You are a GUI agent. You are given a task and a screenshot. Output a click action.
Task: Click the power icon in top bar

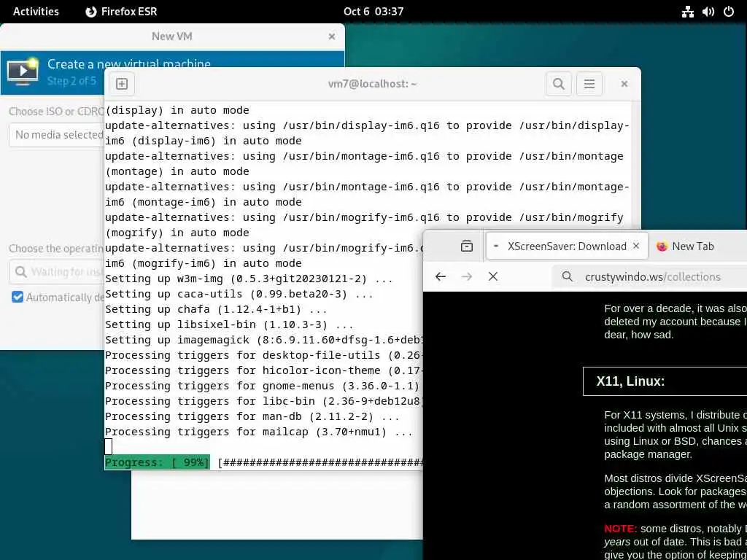[729, 12]
